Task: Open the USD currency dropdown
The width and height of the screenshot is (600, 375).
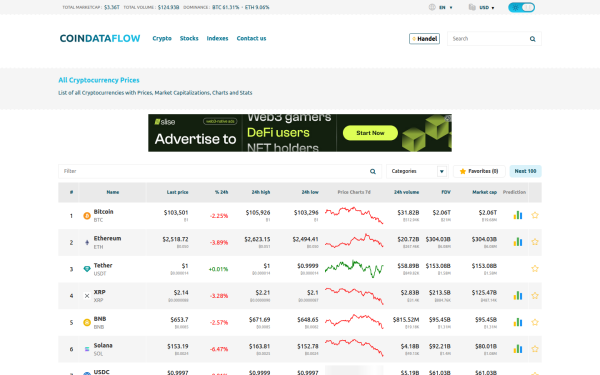Action: [x=487, y=7]
